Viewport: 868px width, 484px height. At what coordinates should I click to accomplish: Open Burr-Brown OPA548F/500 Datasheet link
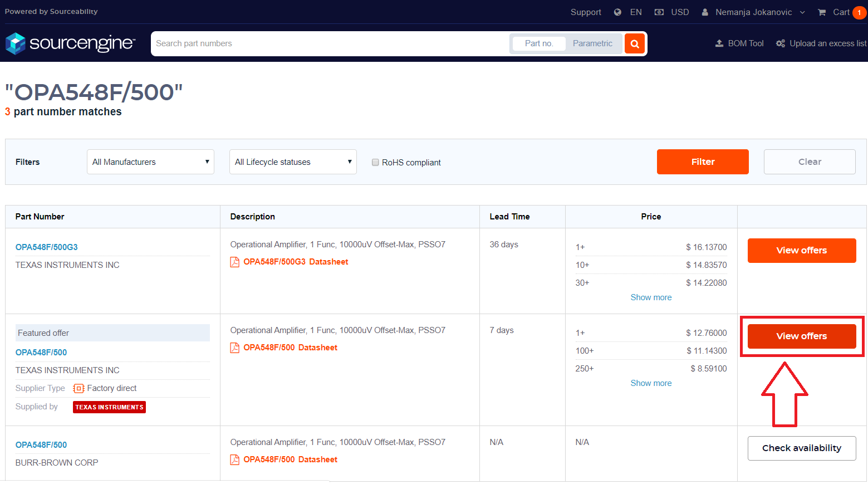[x=290, y=459]
